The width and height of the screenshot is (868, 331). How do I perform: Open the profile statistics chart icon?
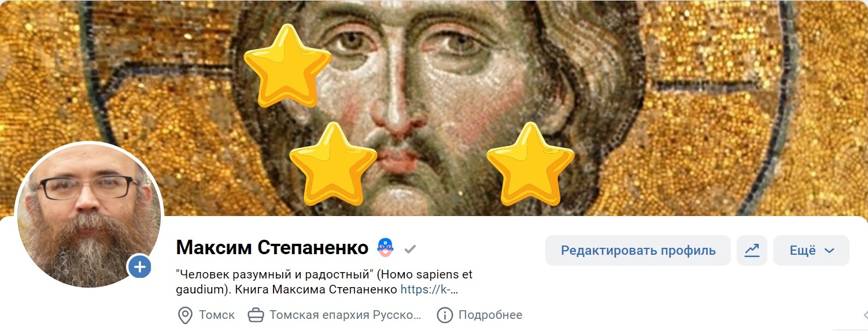752,250
